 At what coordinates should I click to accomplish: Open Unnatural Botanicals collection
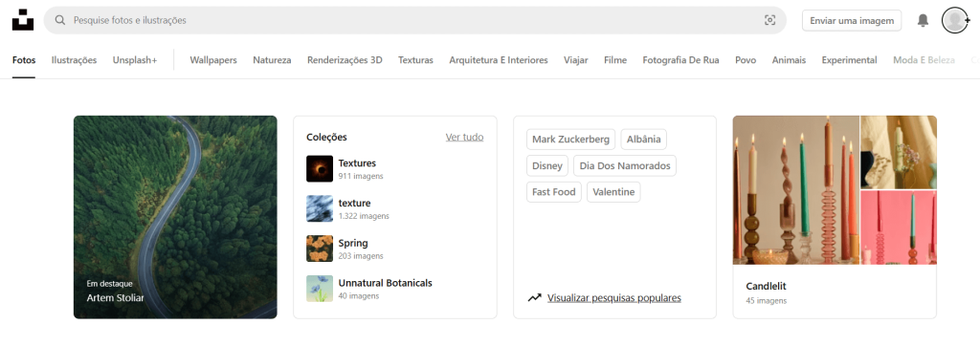(385, 283)
